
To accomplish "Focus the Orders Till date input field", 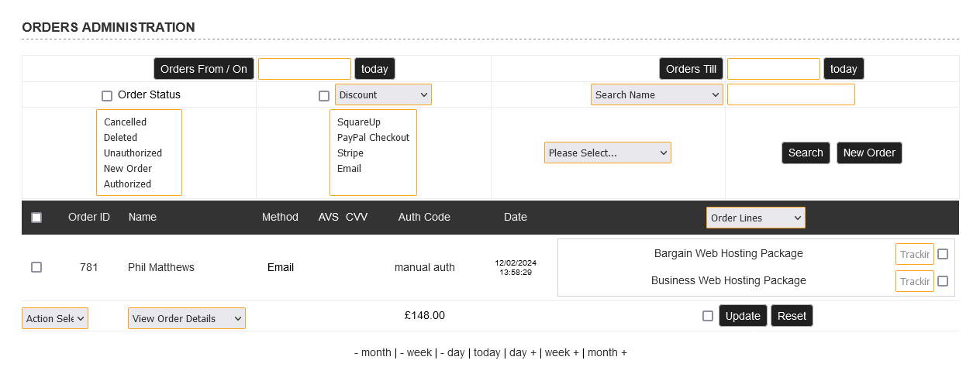I will 773,69.
